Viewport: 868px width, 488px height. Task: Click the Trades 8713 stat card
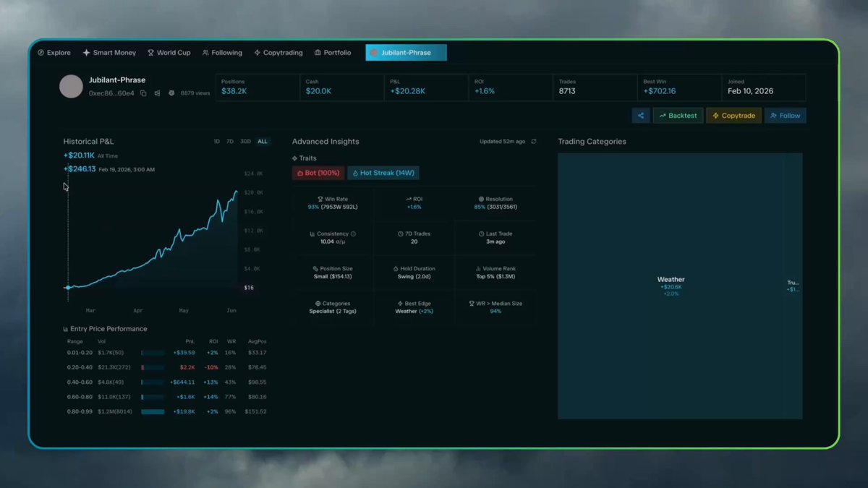[x=595, y=87]
